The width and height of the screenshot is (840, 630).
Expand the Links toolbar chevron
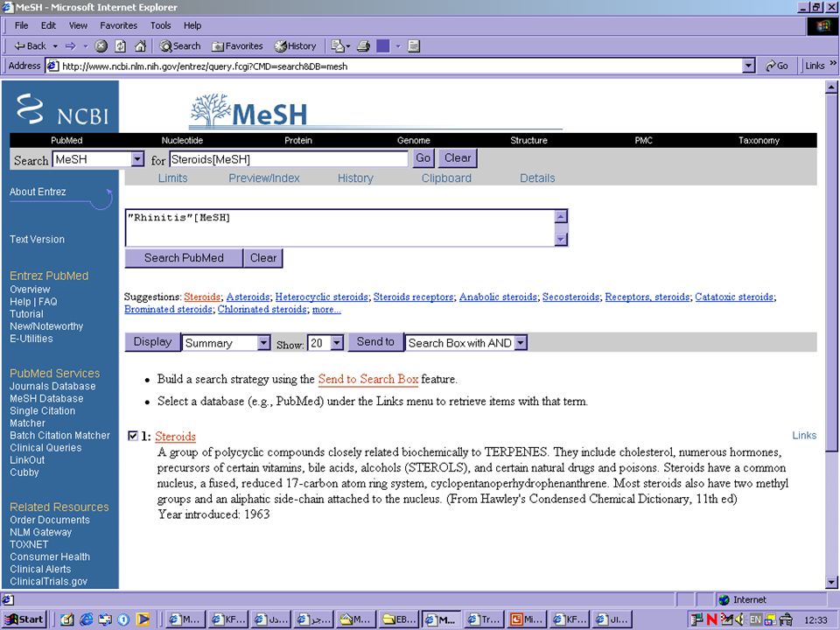(833, 64)
